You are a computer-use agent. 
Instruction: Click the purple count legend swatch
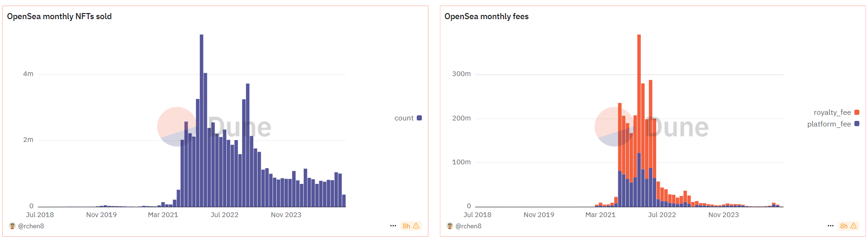[419, 118]
